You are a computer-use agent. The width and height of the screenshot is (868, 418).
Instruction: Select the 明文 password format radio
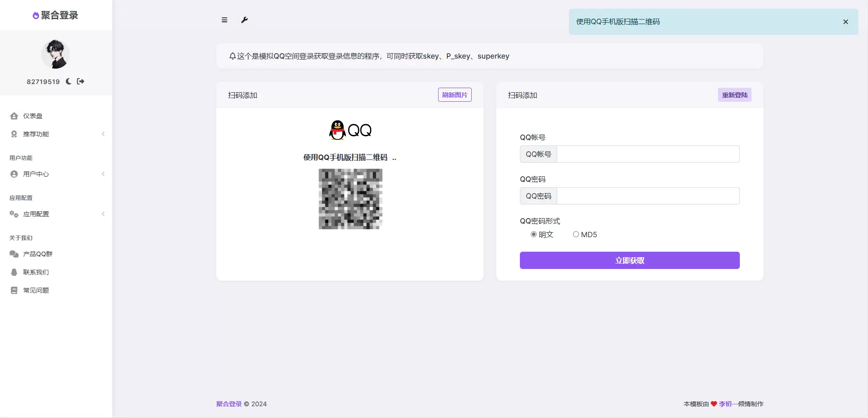click(534, 234)
